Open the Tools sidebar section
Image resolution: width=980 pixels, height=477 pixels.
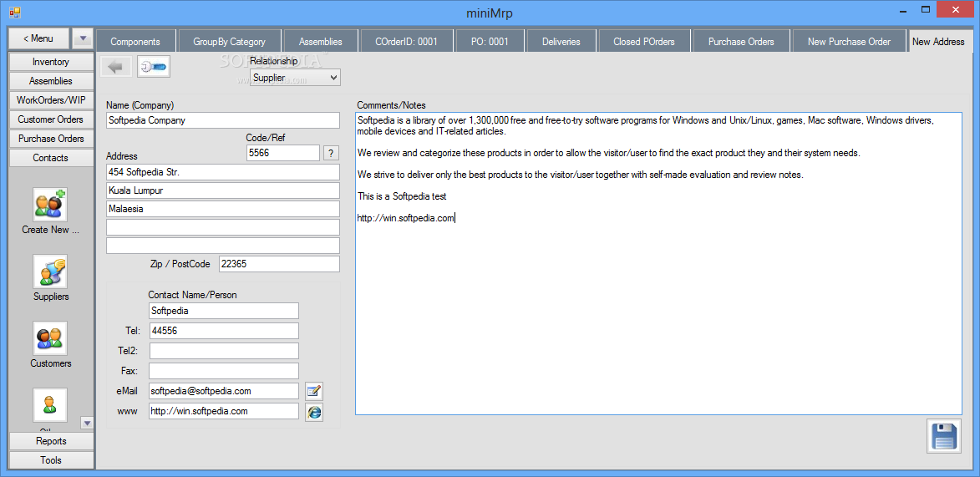tap(51, 460)
